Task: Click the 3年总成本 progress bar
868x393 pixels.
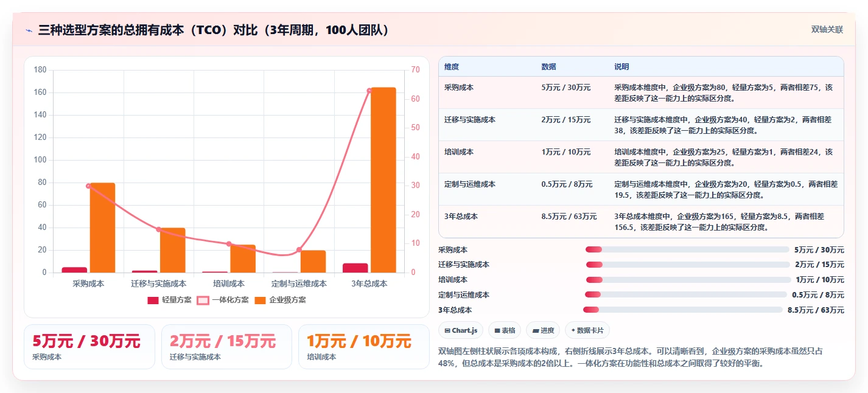Action: coord(683,310)
